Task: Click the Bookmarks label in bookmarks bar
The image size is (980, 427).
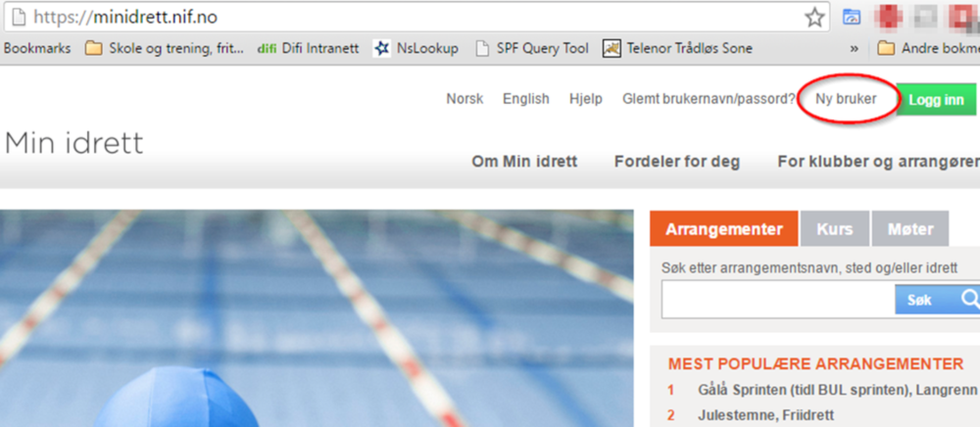Action: click(x=37, y=48)
